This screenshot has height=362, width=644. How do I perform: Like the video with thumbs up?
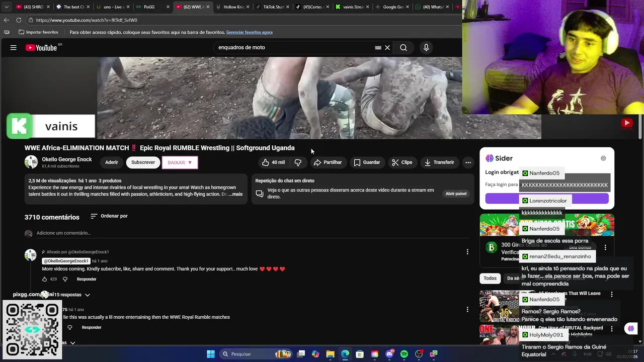(273, 162)
